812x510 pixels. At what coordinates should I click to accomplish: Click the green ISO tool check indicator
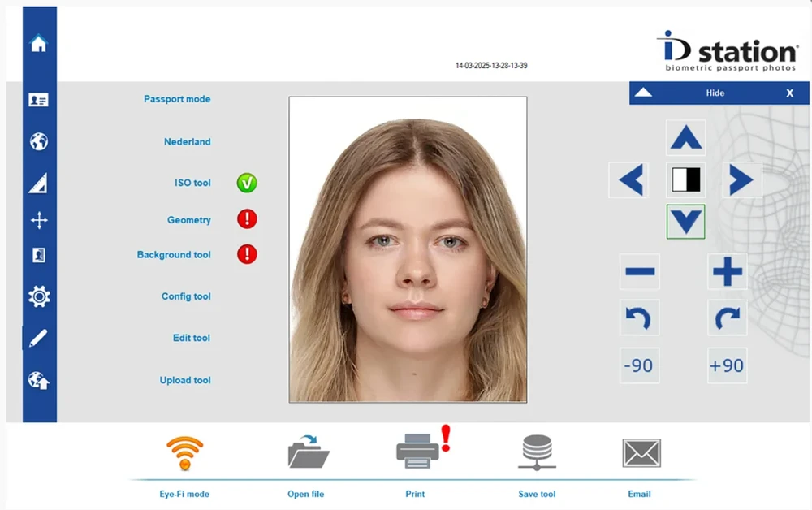[x=247, y=183]
